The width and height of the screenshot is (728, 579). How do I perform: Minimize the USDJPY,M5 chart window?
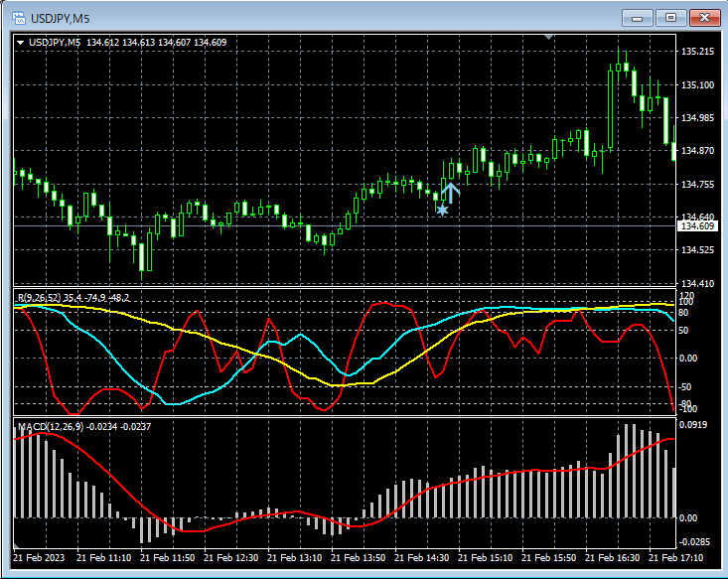coord(638,17)
